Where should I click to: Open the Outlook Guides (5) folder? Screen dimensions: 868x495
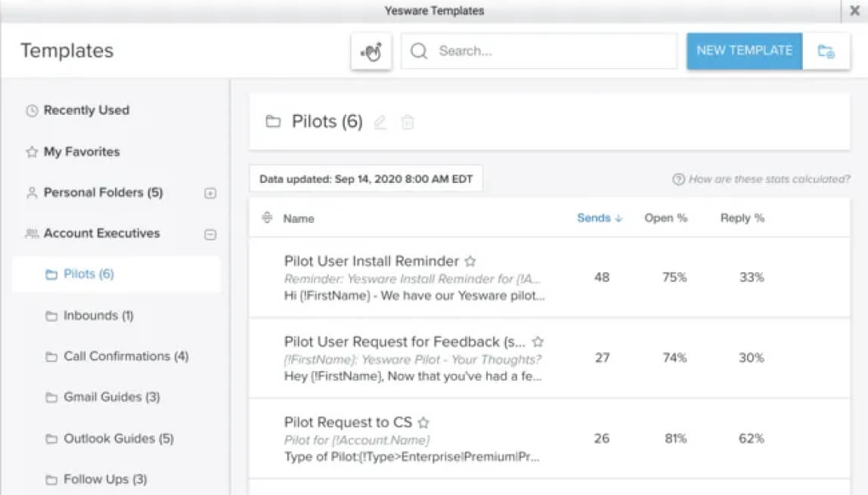[119, 438]
